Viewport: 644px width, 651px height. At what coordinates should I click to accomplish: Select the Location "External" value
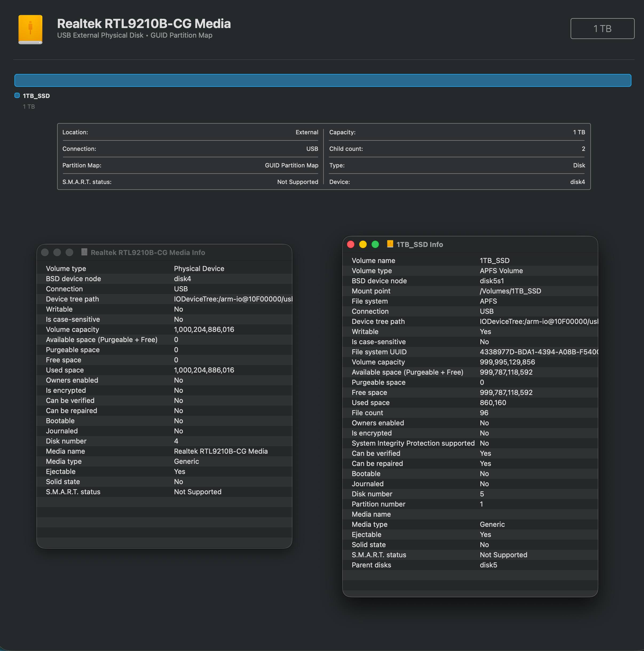pos(307,132)
